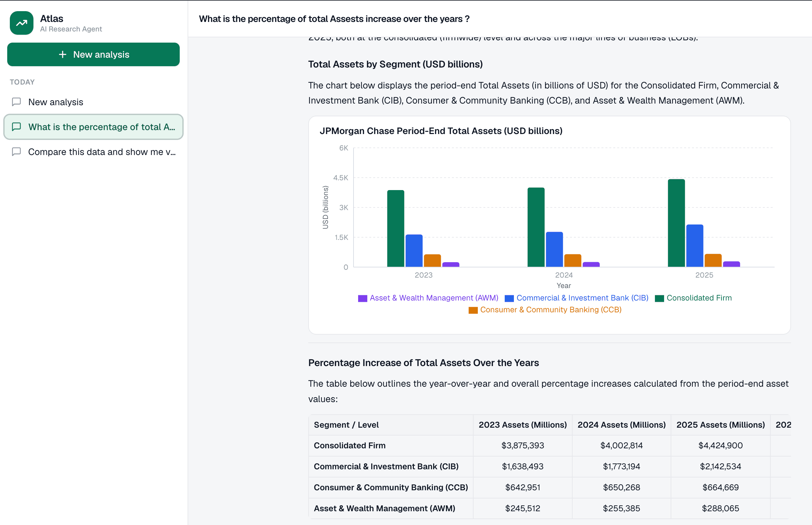
Task: Click '2024 Assets (Millions)' column header
Action: pos(621,425)
